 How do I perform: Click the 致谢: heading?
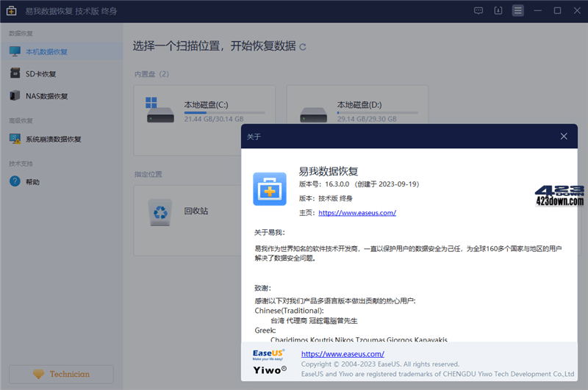(262, 288)
